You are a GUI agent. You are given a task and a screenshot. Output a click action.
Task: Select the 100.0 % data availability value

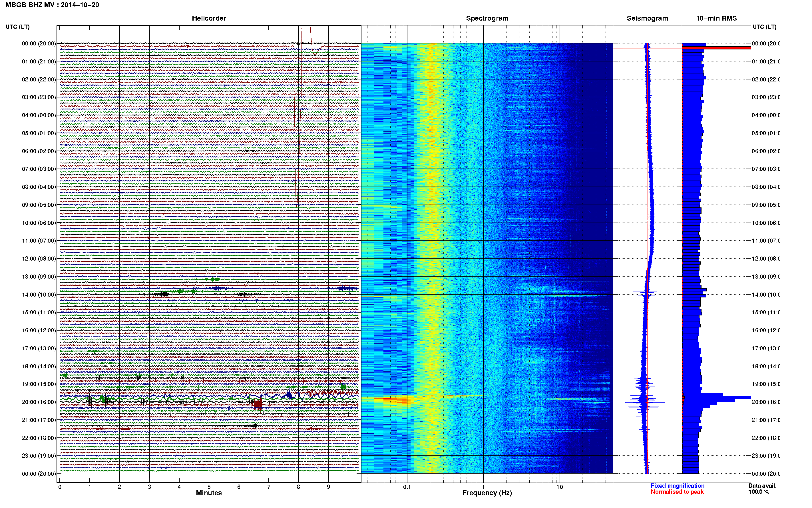759,492
